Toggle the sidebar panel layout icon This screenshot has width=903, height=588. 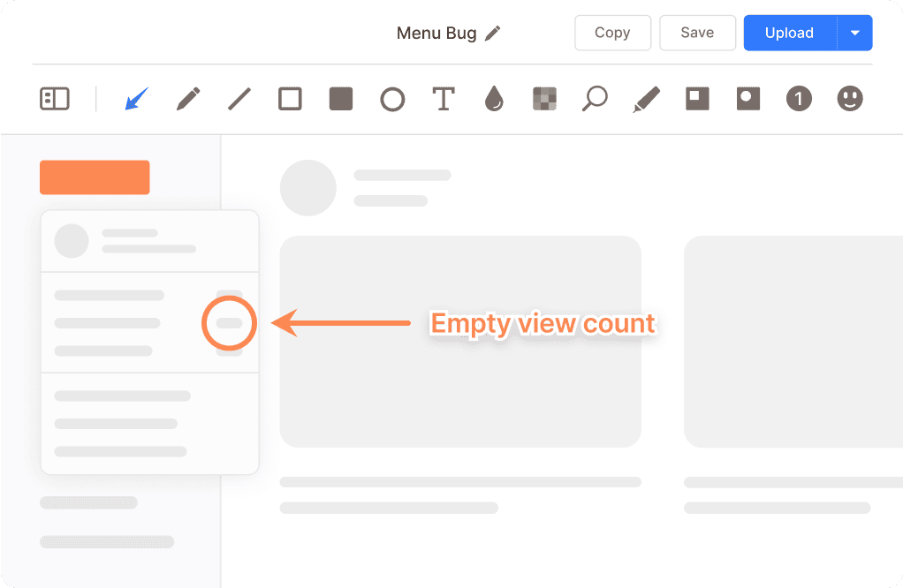pyautogui.click(x=55, y=99)
